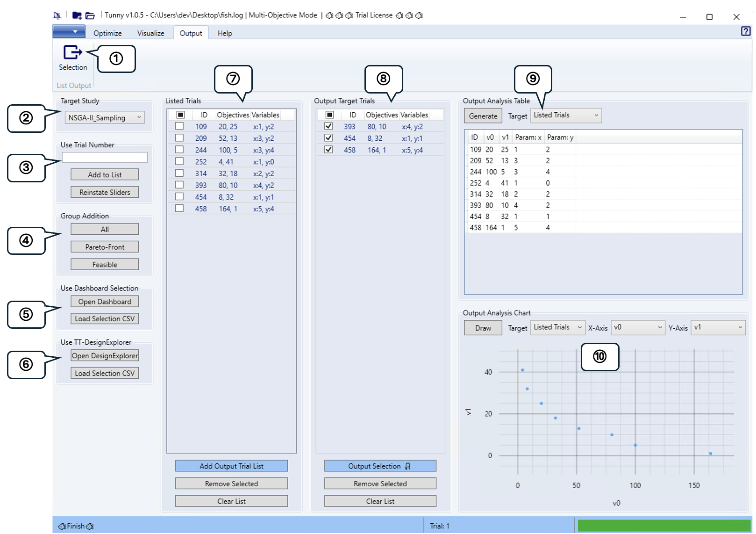Select the Output tab
The height and width of the screenshot is (534, 756).
pos(191,33)
